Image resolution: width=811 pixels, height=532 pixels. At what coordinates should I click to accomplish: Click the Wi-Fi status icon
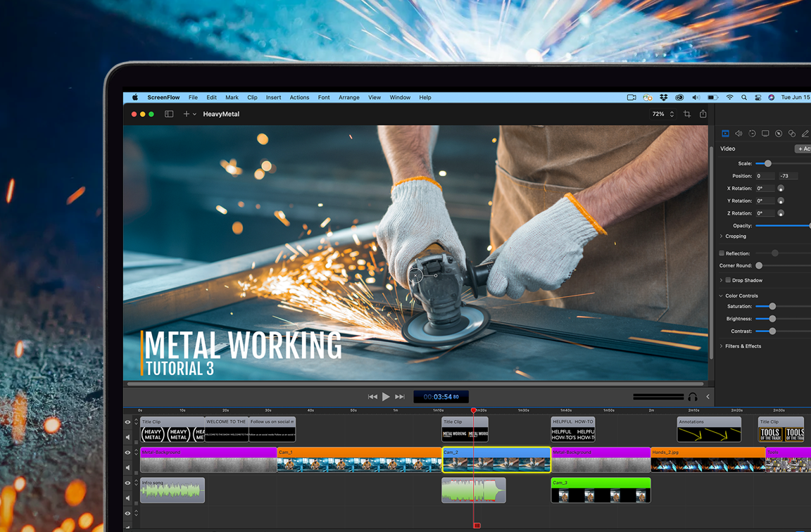729,97
